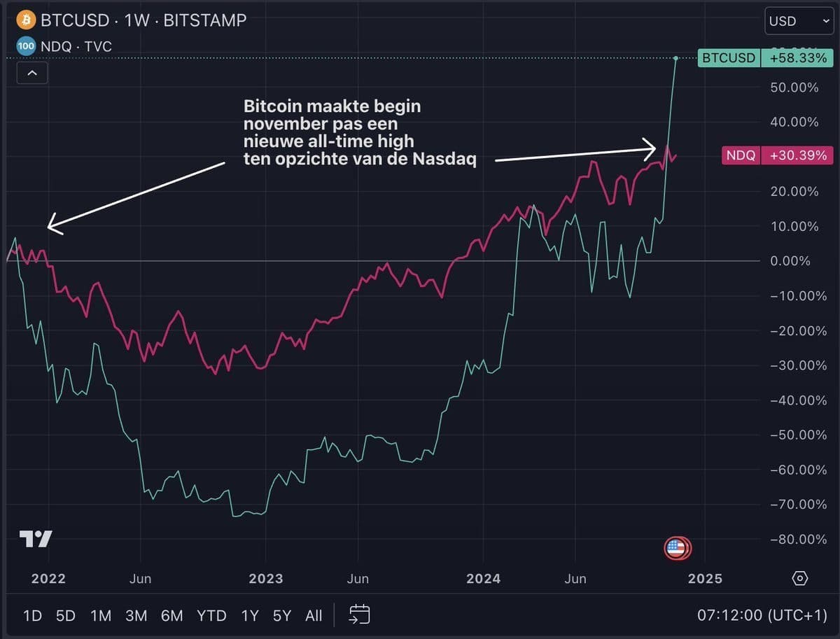Click the Bitcoin symbol icon
The image size is (840, 639).
[x=26, y=20]
